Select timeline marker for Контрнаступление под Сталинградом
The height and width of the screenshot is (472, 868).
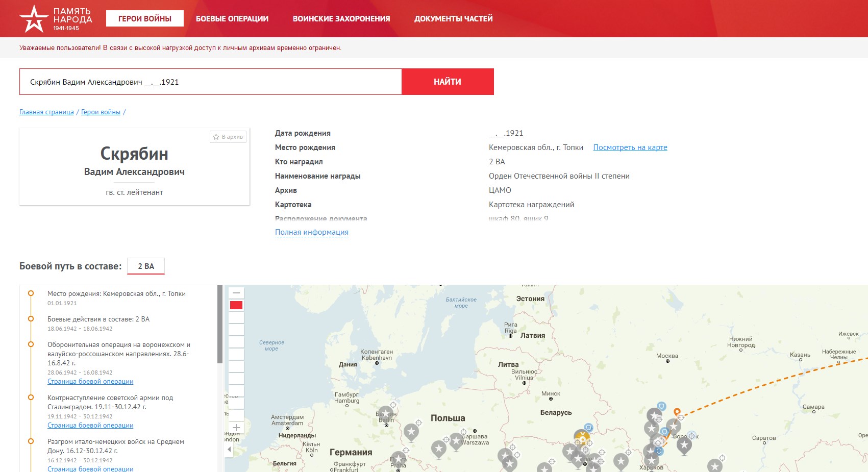click(31, 398)
